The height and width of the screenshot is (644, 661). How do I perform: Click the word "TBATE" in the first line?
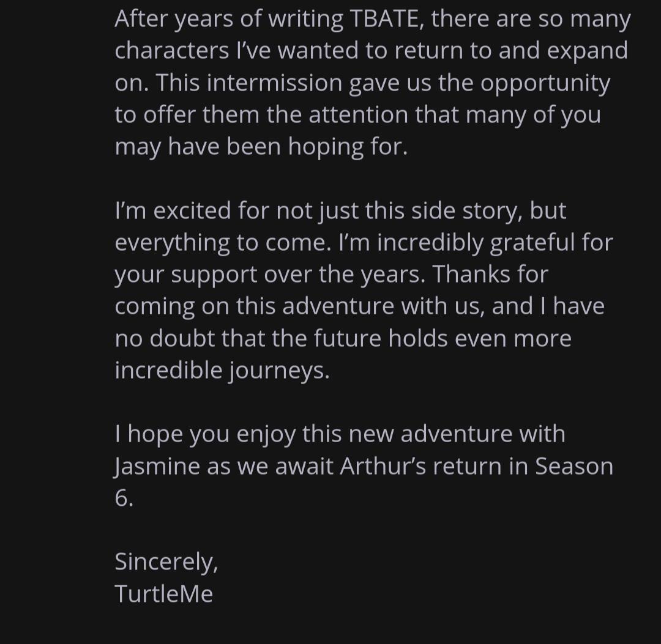point(385,19)
